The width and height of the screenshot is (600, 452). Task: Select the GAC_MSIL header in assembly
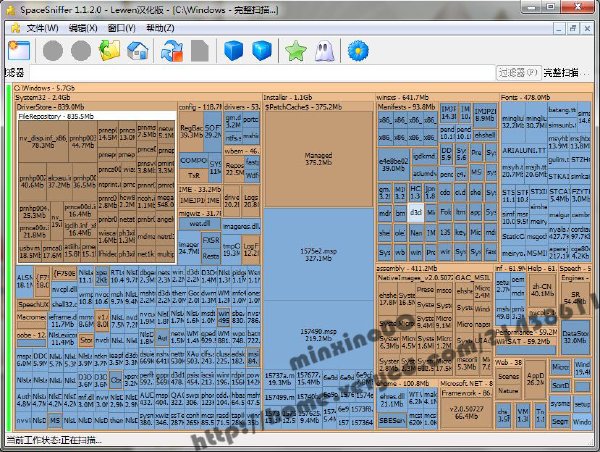point(473,277)
